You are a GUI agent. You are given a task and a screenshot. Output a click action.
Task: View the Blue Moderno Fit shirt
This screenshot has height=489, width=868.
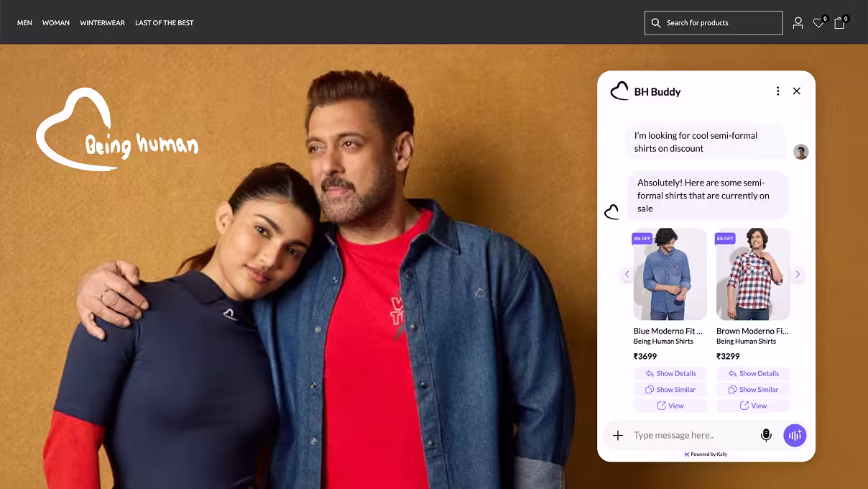click(670, 406)
